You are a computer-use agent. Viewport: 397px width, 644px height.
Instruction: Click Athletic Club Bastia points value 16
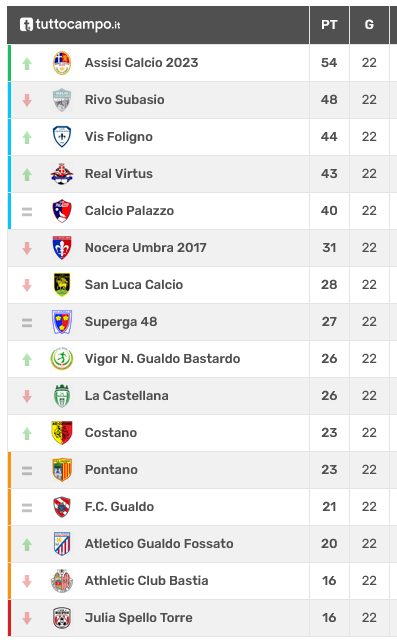[x=329, y=580]
